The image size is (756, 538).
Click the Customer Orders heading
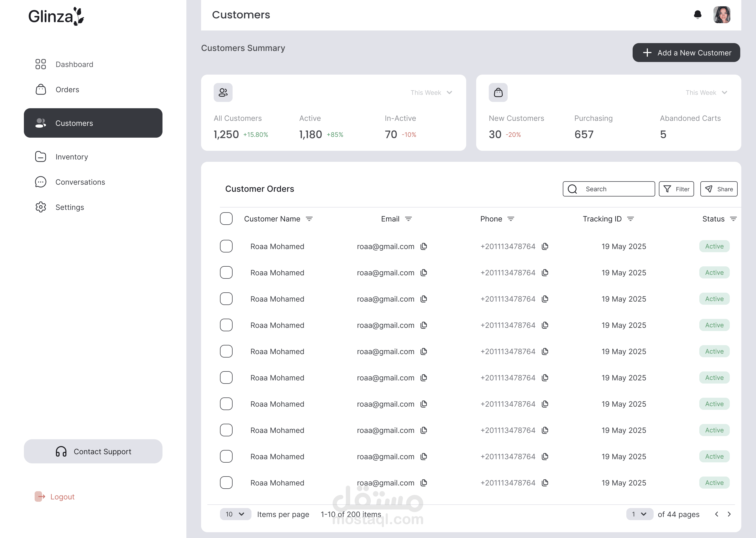[260, 189]
